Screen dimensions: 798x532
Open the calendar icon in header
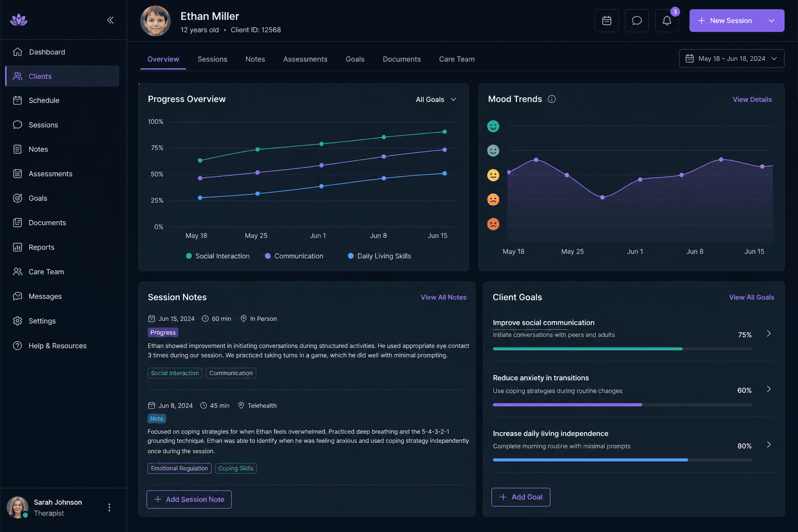pyautogui.click(x=607, y=21)
